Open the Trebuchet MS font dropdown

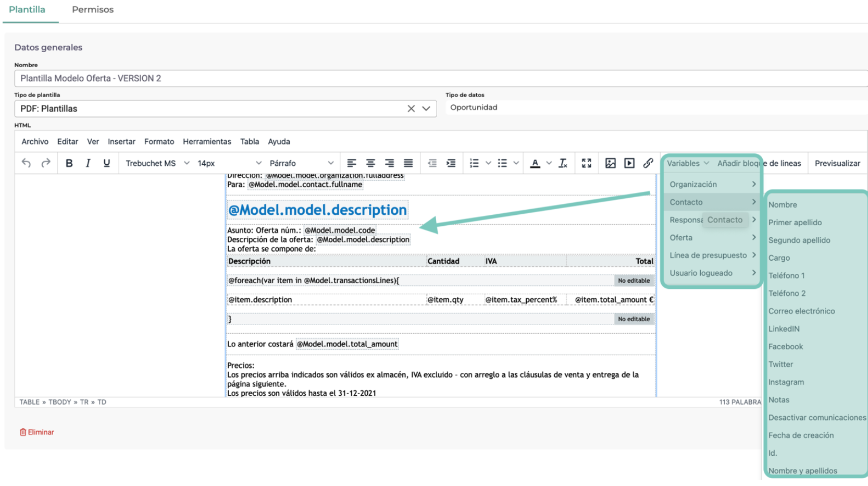(157, 163)
